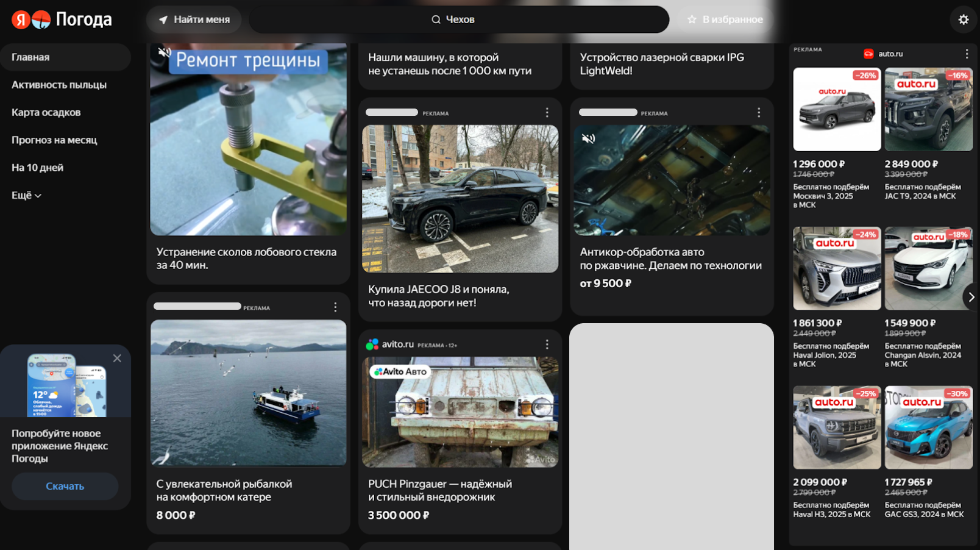Image resolution: width=980 pixels, height=550 pixels.
Task: Open the black JAECOO J8 photo
Action: click(460, 199)
